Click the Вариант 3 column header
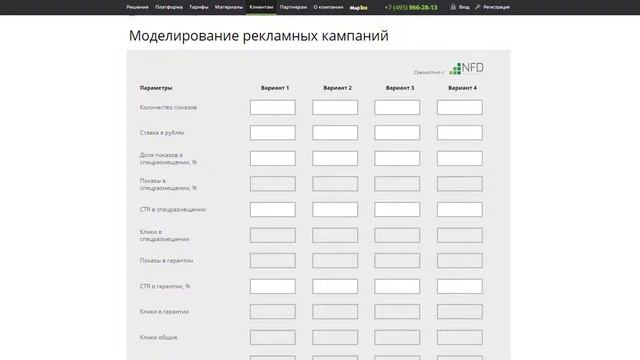 [x=400, y=88]
